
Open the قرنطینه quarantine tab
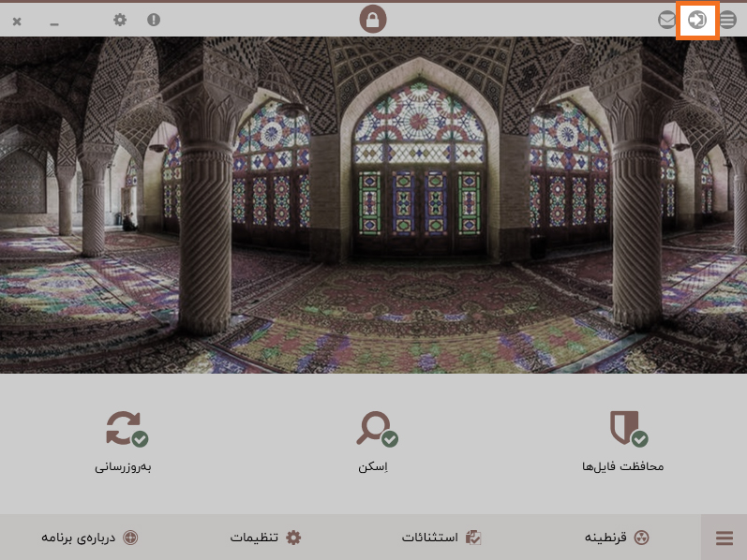pyautogui.click(x=617, y=538)
